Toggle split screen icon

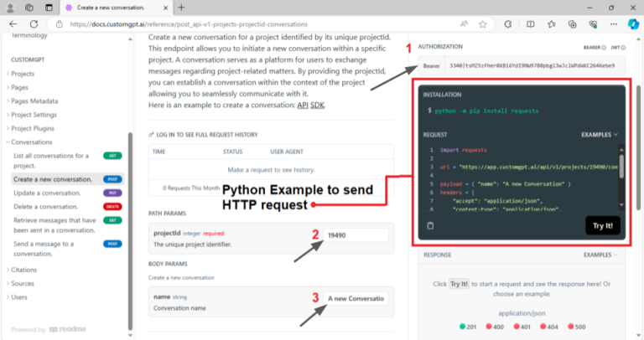[x=531, y=24]
